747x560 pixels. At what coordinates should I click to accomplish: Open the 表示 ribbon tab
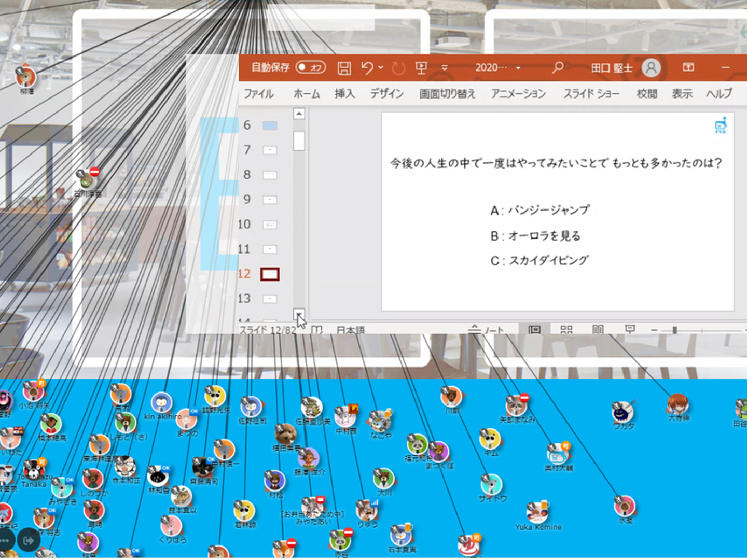682,94
